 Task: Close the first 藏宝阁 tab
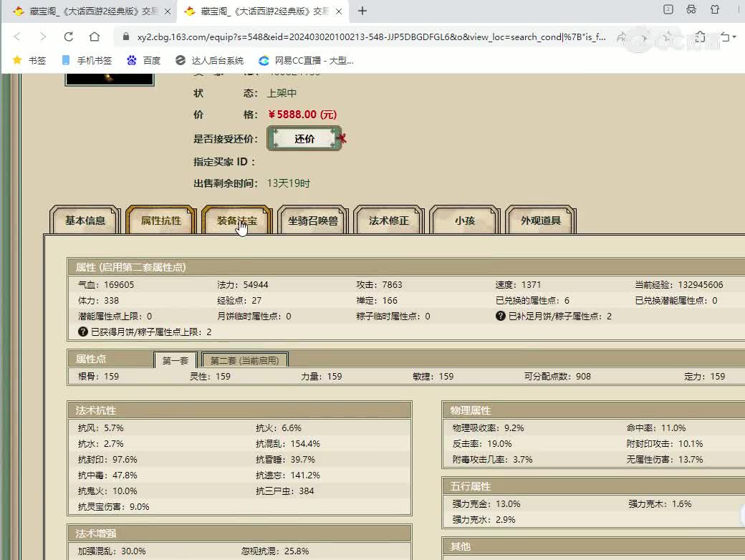(x=168, y=11)
